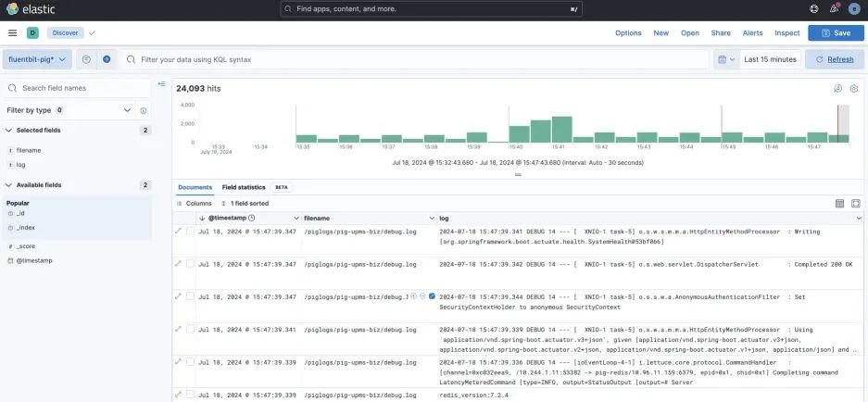Click the blue expand-cell icon in filename cell
868x402 pixels.
coord(432,296)
